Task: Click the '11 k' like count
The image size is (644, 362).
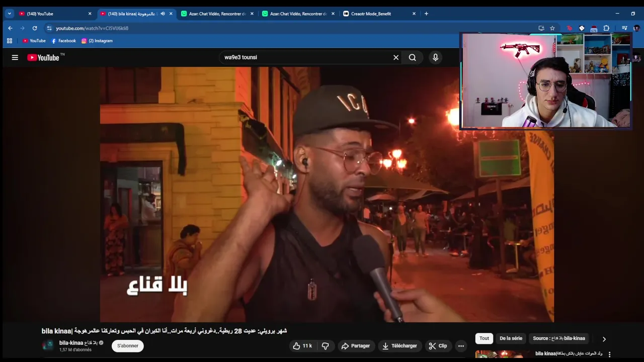Action: click(x=307, y=346)
